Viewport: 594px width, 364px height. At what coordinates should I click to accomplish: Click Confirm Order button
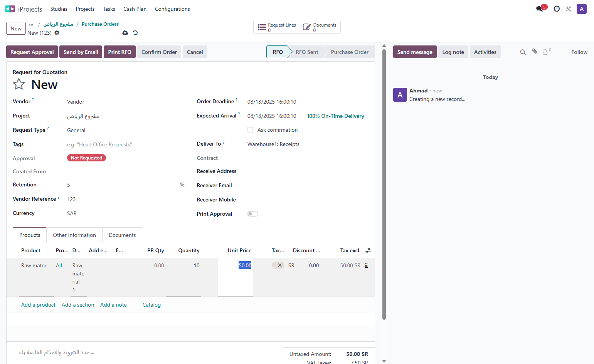[x=159, y=52]
